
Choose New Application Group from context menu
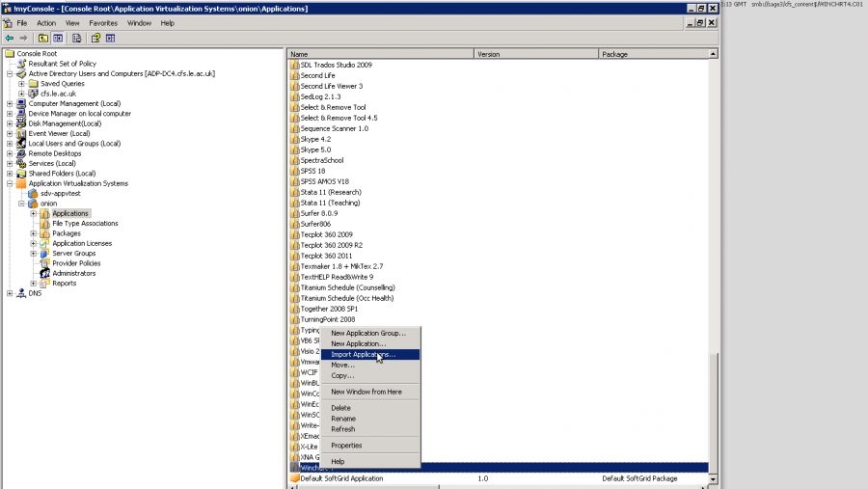369,333
